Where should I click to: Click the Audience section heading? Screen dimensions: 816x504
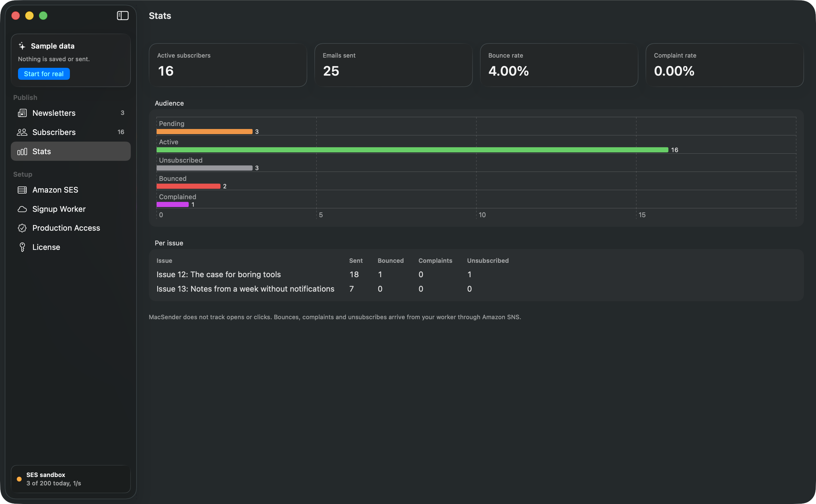[169, 103]
